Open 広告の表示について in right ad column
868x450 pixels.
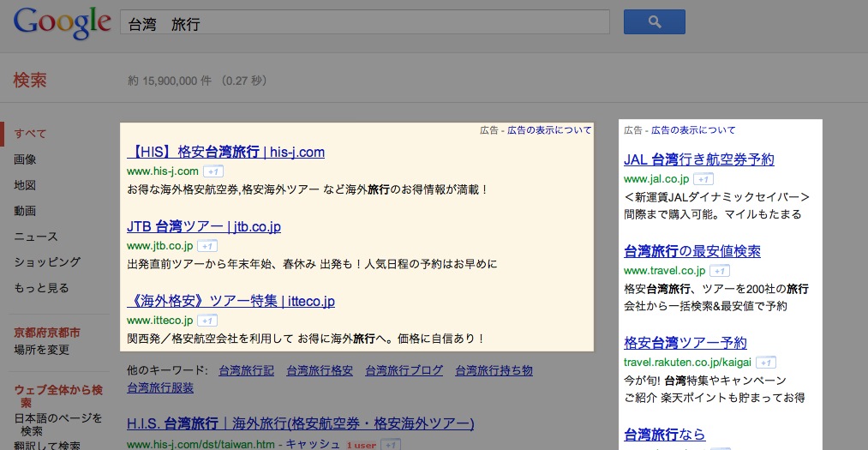pos(693,130)
